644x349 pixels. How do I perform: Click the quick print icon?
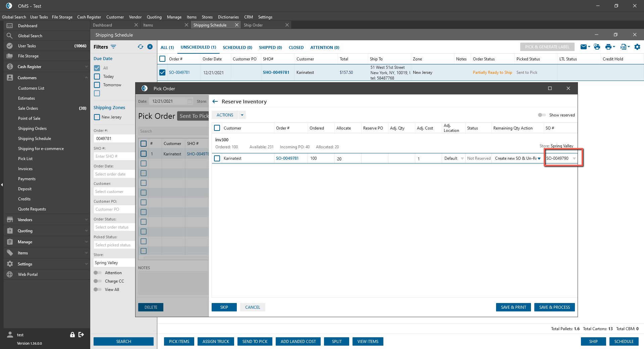[597, 47]
